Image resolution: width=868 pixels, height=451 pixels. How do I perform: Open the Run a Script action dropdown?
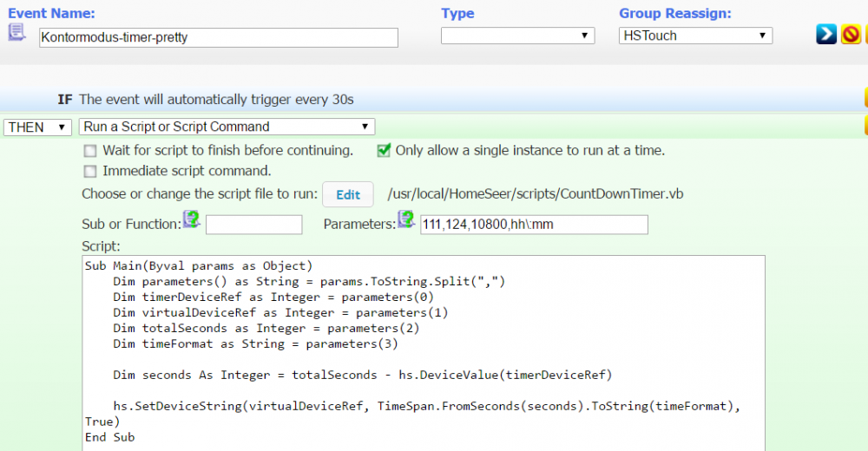click(227, 127)
